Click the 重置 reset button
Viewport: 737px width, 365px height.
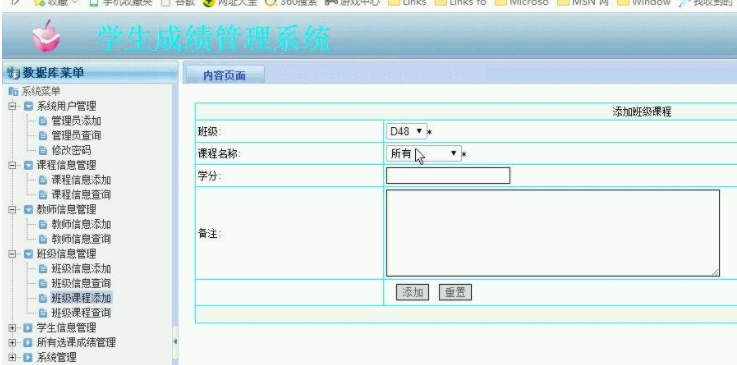click(455, 292)
